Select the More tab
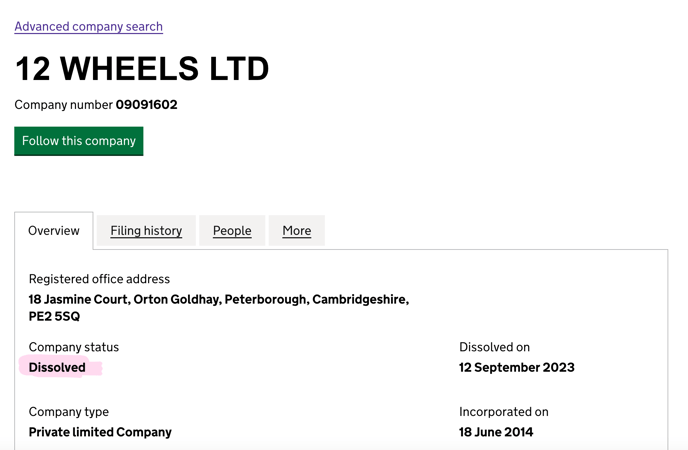Screen dimensions: 688x450 click(x=297, y=231)
